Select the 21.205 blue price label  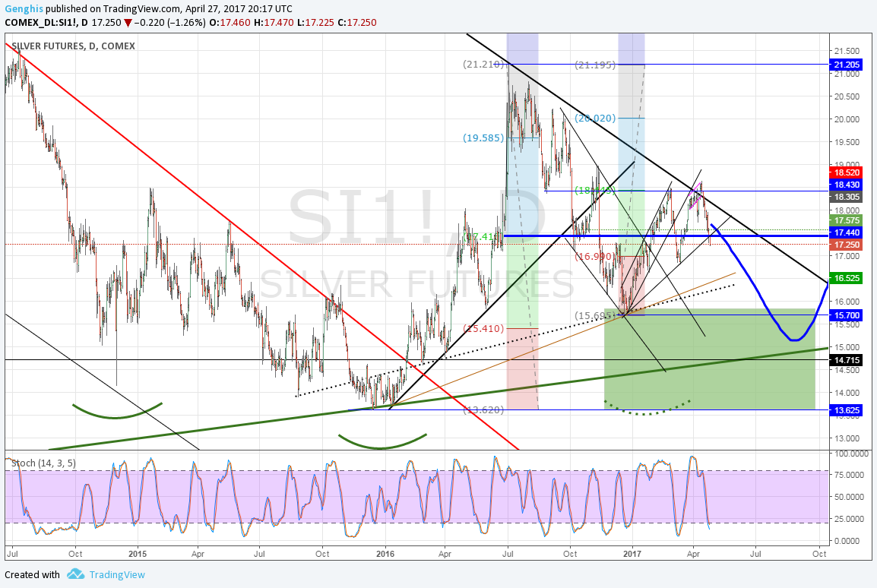(847, 65)
